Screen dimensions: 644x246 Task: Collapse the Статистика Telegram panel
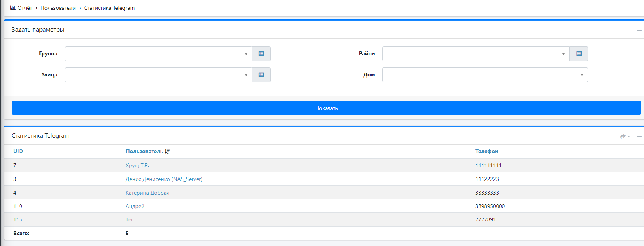pos(639,136)
